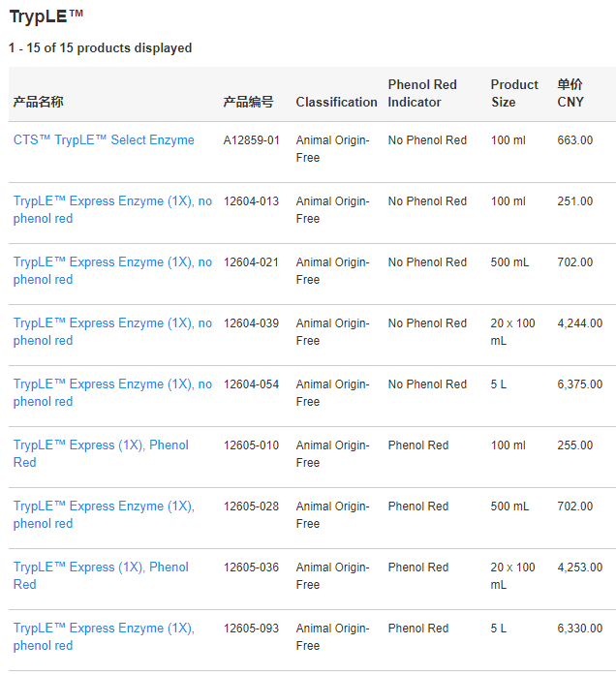The width and height of the screenshot is (616, 675).
Task: Click 20 x 100 mL size for 12604-039
Action: click(512, 332)
